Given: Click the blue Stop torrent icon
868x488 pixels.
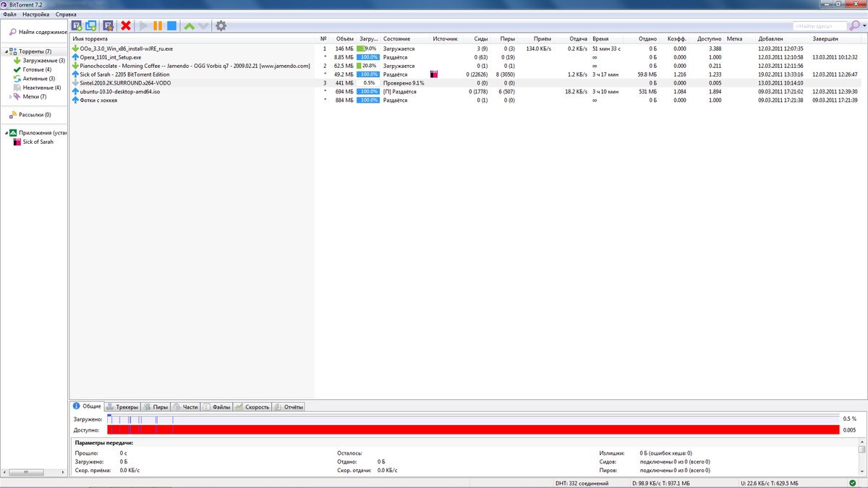Looking at the screenshot, I should pos(171,26).
